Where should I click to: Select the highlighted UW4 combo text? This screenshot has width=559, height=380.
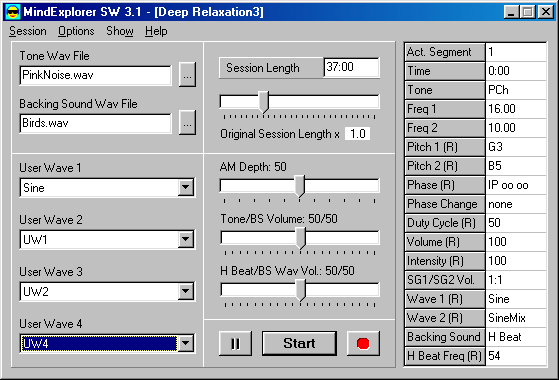pyautogui.click(x=99, y=344)
